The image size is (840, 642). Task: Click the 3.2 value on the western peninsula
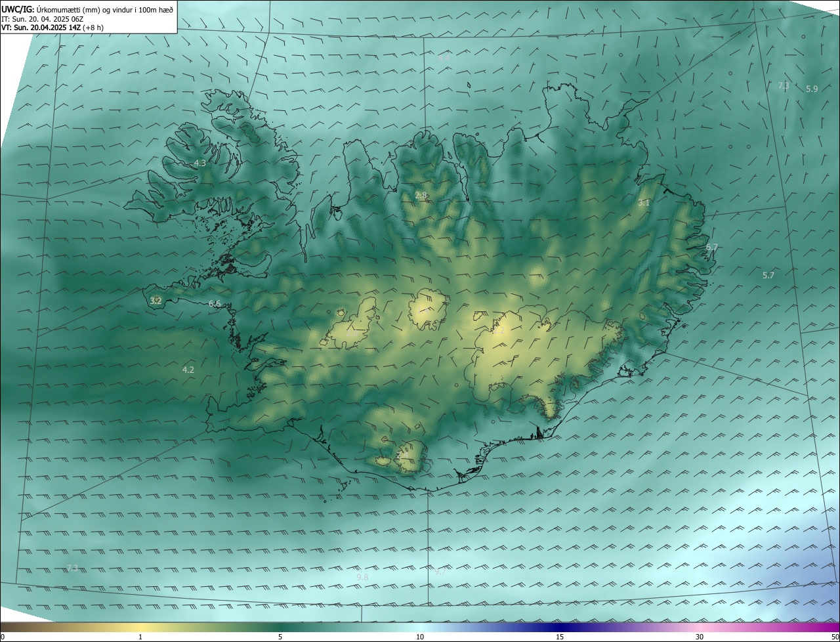click(156, 301)
